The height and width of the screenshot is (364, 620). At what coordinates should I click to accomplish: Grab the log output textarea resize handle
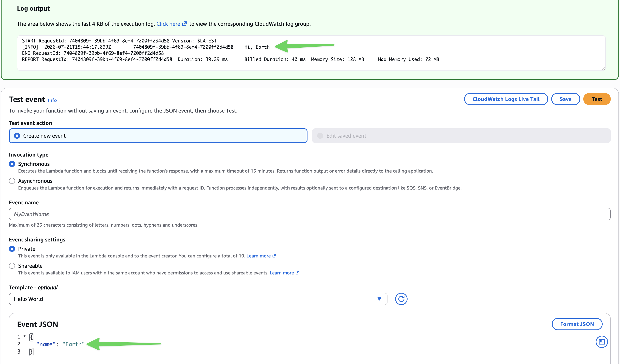point(603,69)
